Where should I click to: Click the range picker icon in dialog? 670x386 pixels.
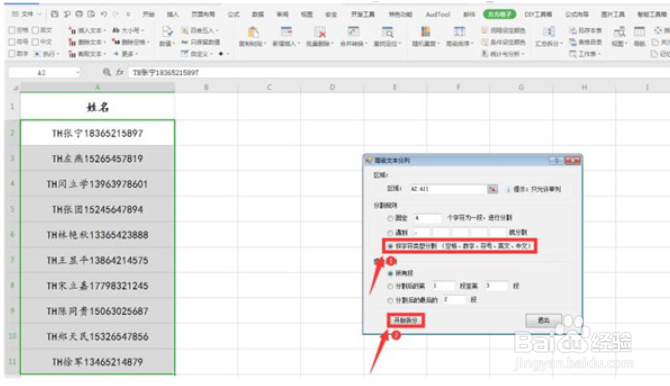tap(492, 189)
